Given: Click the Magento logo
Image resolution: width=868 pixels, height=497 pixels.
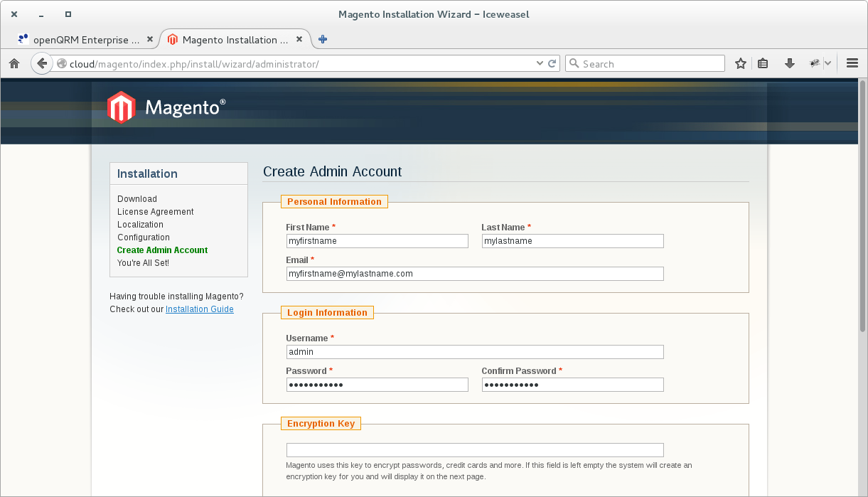Looking at the screenshot, I should (x=166, y=107).
